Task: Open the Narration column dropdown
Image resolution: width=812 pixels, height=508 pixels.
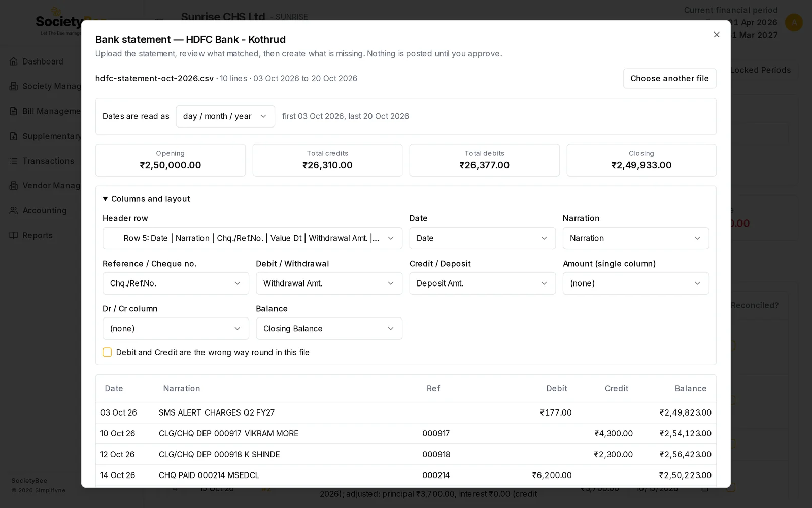Action: tap(635, 238)
